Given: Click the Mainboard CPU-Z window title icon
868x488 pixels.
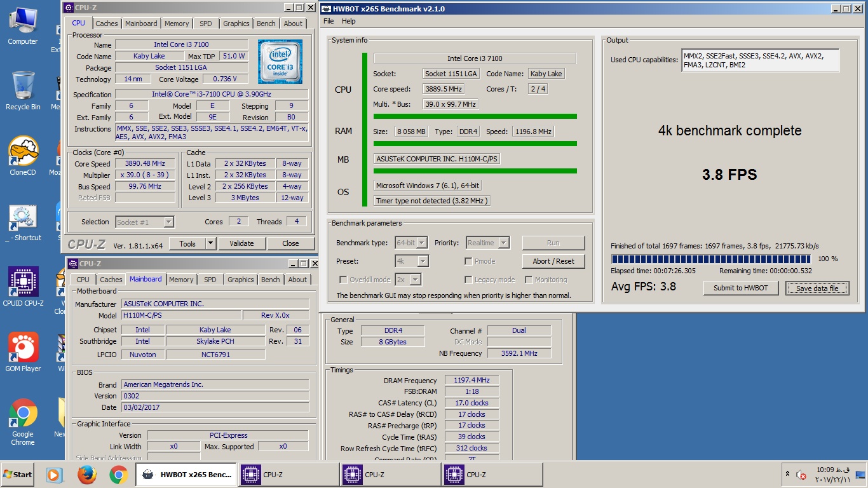Looking at the screenshot, I should (72, 264).
